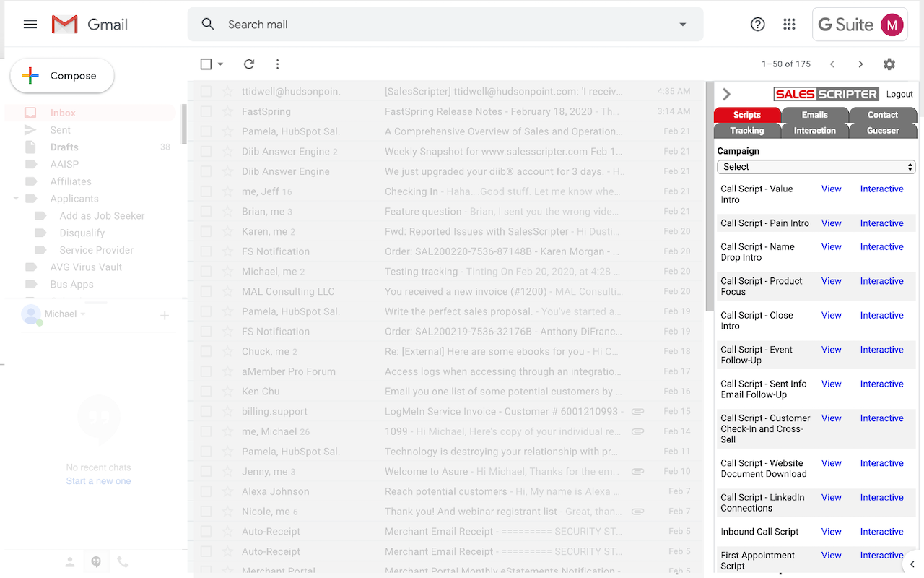Open the Disqualify sublabel

coord(82,233)
